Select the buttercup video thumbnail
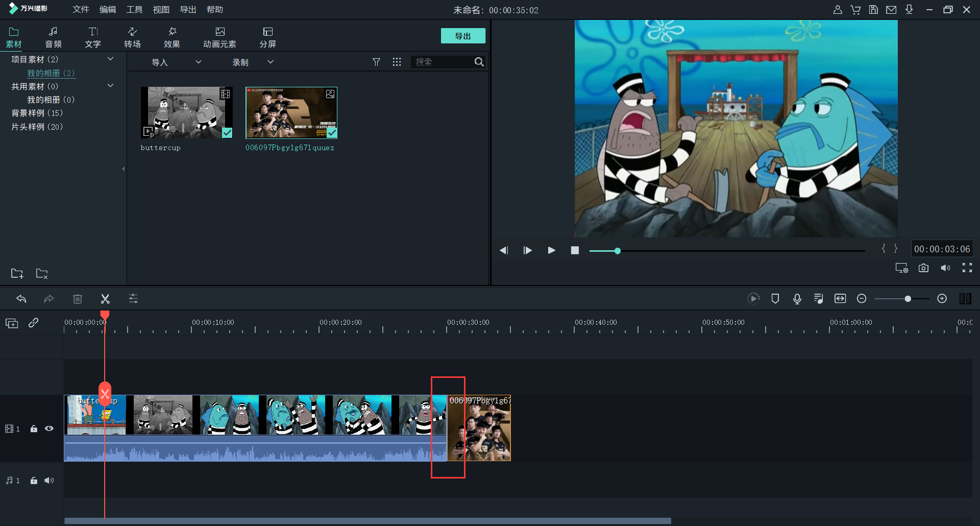This screenshot has height=526, width=980. (x=186, y=112)
